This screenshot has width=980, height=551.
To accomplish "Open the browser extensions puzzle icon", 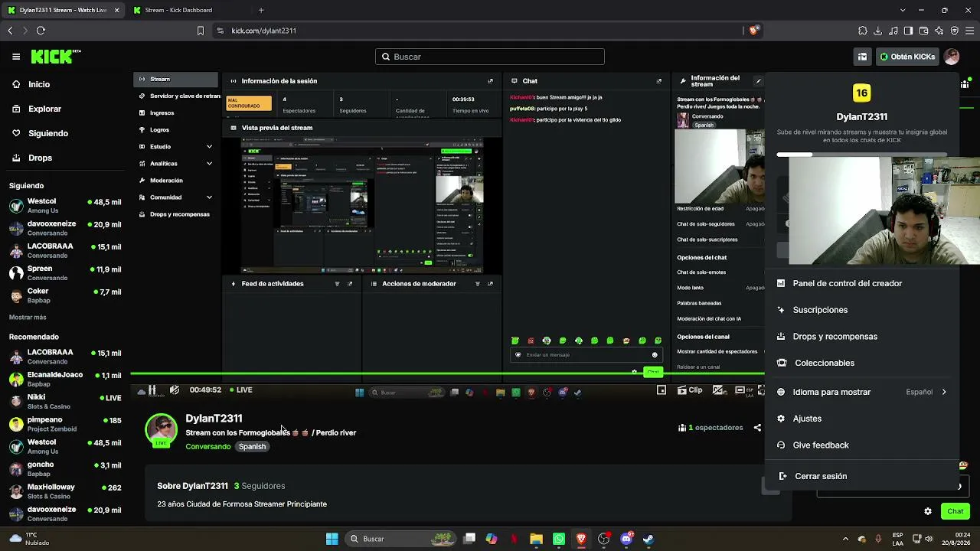I will click(863, 31).
